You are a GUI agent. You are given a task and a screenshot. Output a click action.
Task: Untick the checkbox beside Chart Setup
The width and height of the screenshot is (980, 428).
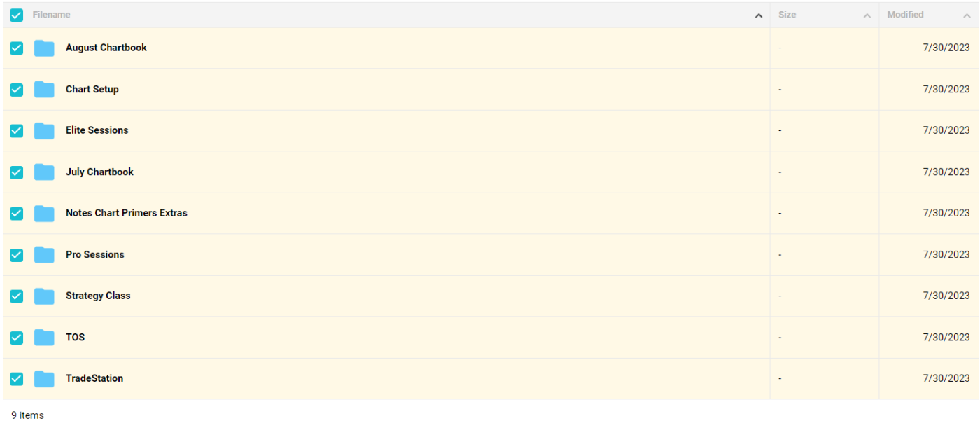click(17, 90)
